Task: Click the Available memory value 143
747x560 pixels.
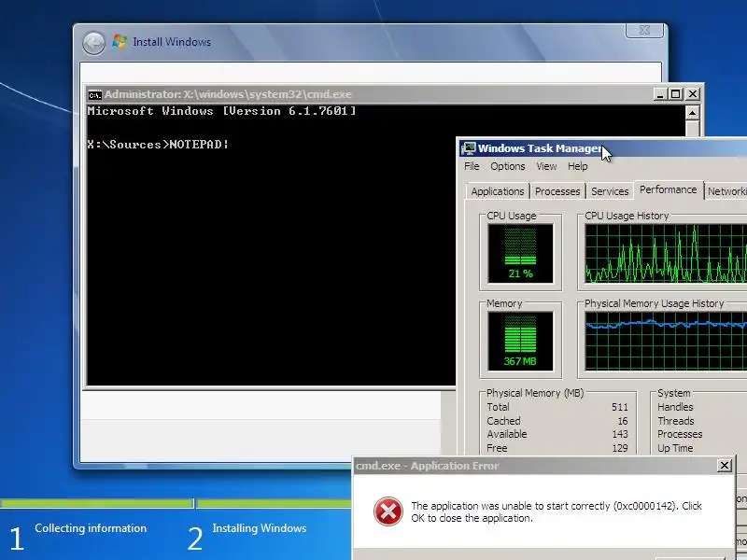Action: (620, 434)
